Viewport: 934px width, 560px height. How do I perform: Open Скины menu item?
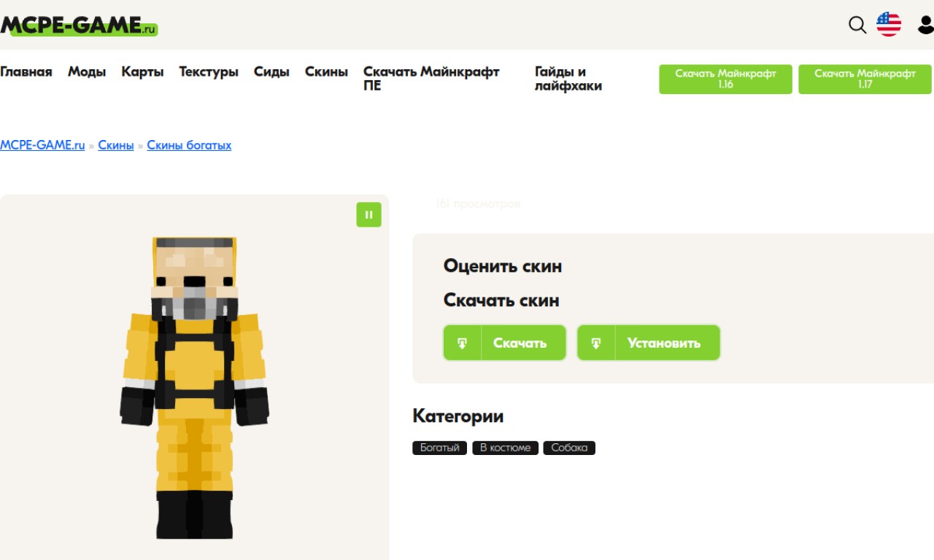pyautogui.click(x=326, y=71)
